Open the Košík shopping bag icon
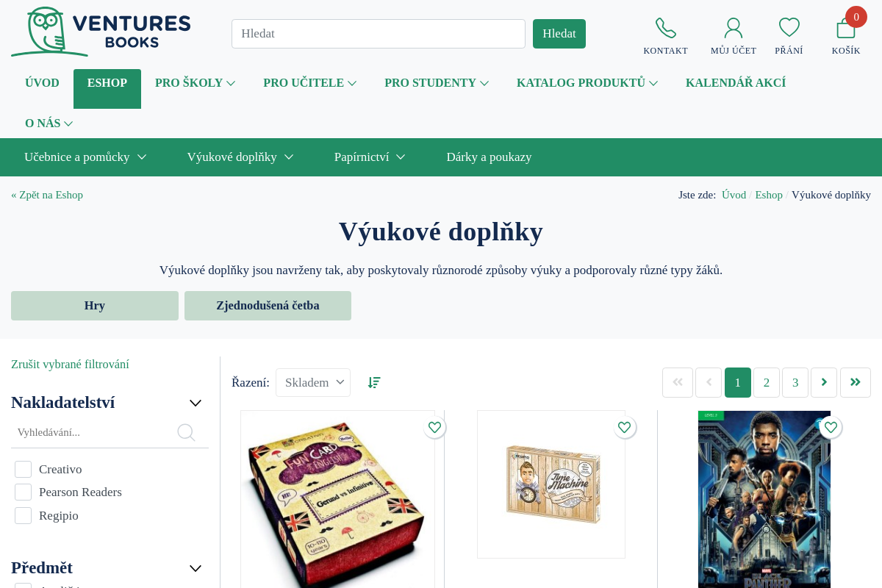882x588 pixels. click(846, 28)
